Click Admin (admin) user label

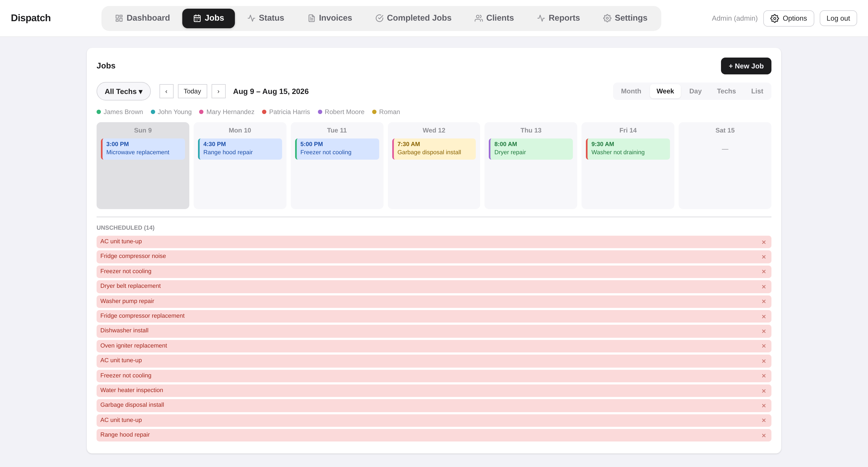pyautogui.click(x=735, y=18)
